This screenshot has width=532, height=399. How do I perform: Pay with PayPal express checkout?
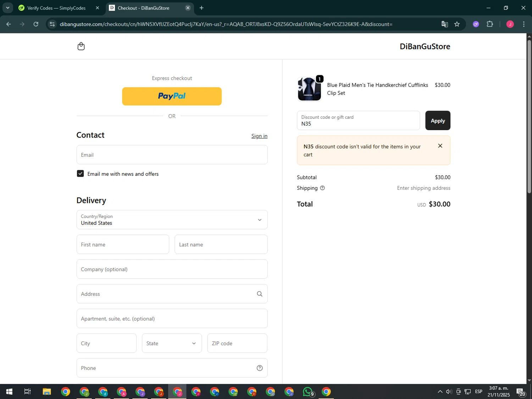(172, 96)
